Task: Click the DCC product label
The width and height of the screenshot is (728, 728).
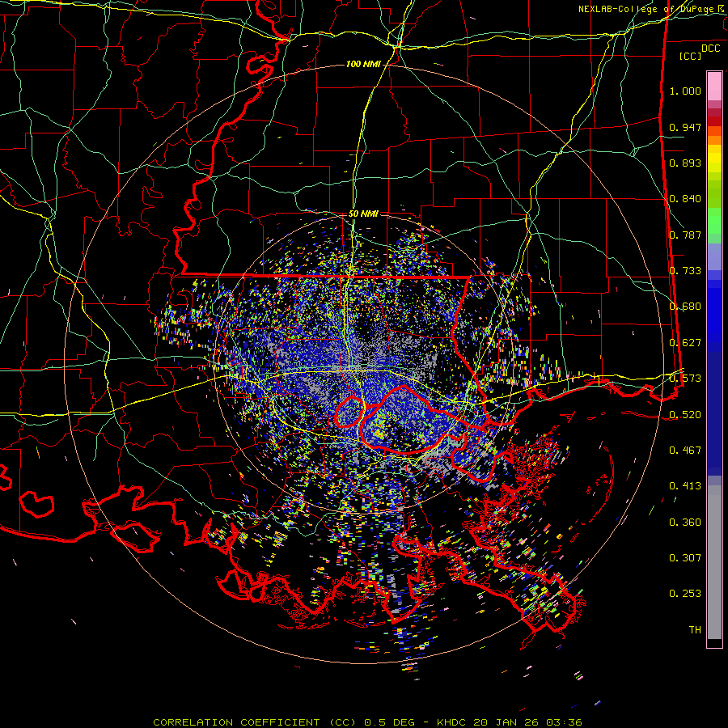Action: [710, 49]
